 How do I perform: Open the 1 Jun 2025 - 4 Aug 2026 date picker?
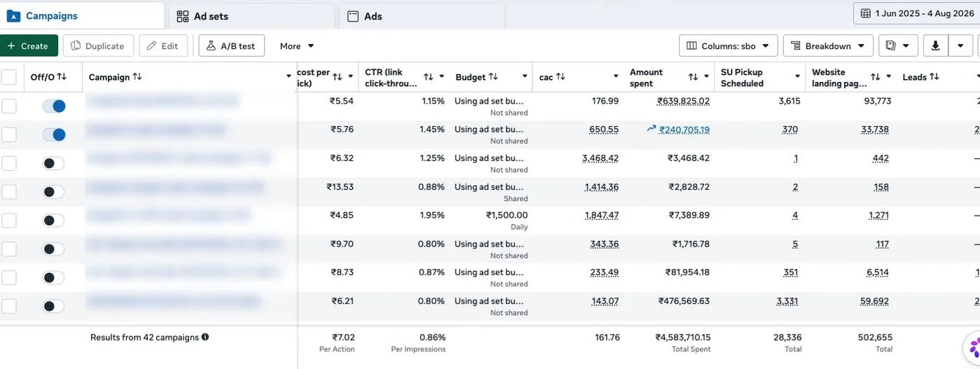(x=916, y=13)
